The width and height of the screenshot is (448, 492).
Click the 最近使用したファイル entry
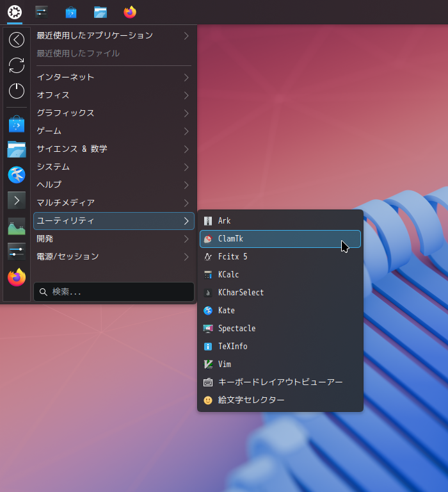(x=114, y=54)
